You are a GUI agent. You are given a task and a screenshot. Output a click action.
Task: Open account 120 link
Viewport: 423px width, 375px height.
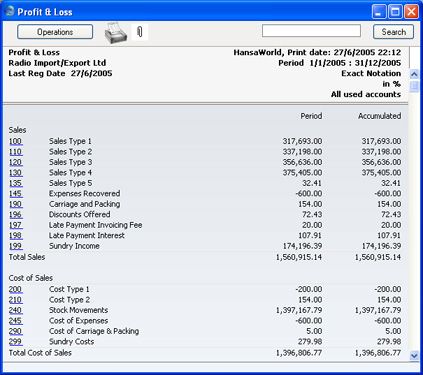[x=15, y=162]
